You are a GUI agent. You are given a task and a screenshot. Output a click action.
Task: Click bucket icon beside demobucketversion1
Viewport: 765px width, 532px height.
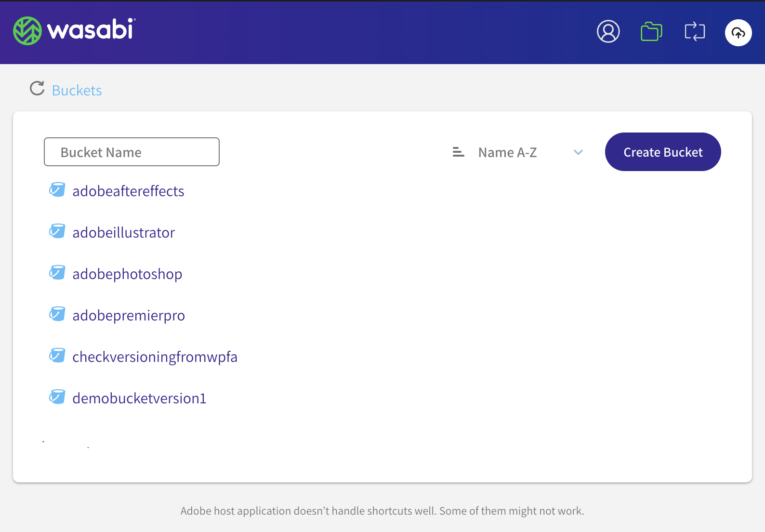click(57, 397)
